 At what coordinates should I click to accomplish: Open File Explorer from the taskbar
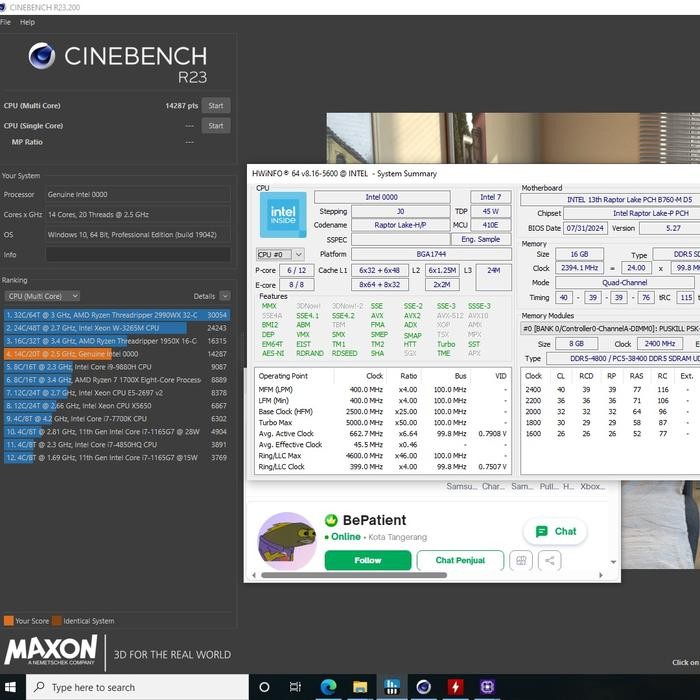[x=360, y=687]
